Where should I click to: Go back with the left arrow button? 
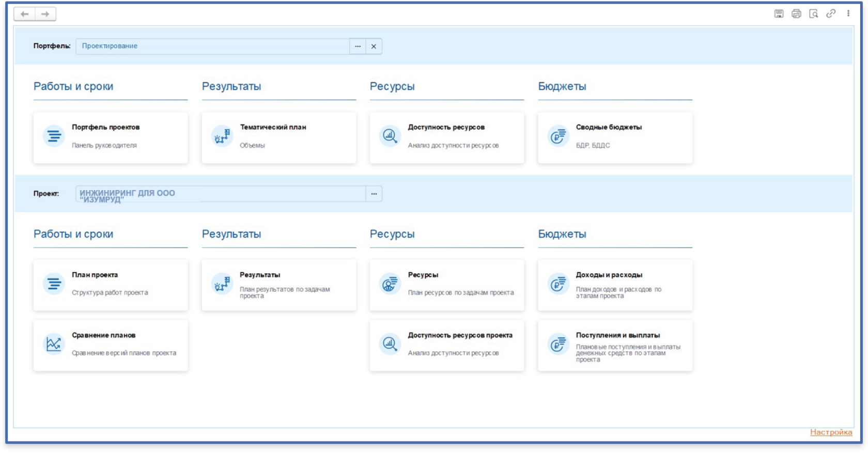[x=24, y=14]
